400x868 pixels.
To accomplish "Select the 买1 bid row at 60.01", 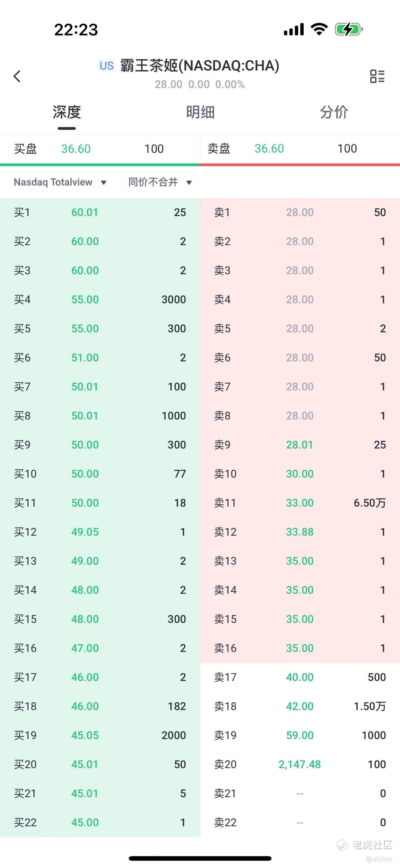I will click(x=100, y=212).
